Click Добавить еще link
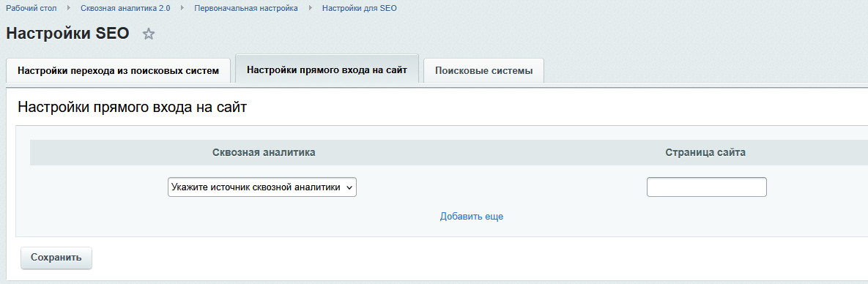The image size is (868, 284). coord(472,217)
